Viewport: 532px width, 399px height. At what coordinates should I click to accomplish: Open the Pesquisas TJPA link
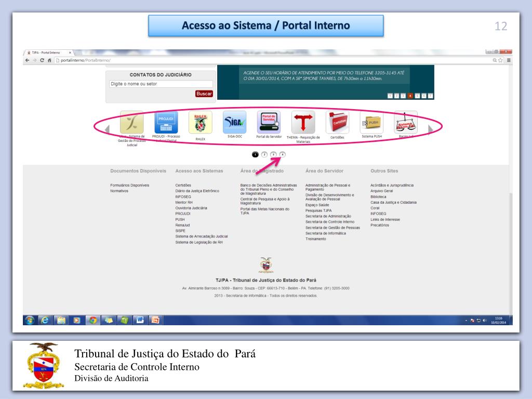pyautogui.click(x=318, y=210)
